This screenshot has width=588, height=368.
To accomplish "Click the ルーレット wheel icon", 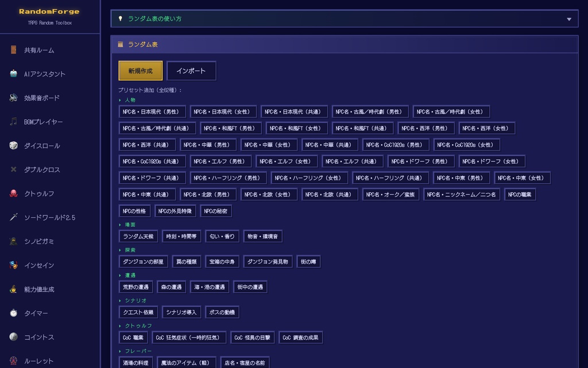I will 13,361.
